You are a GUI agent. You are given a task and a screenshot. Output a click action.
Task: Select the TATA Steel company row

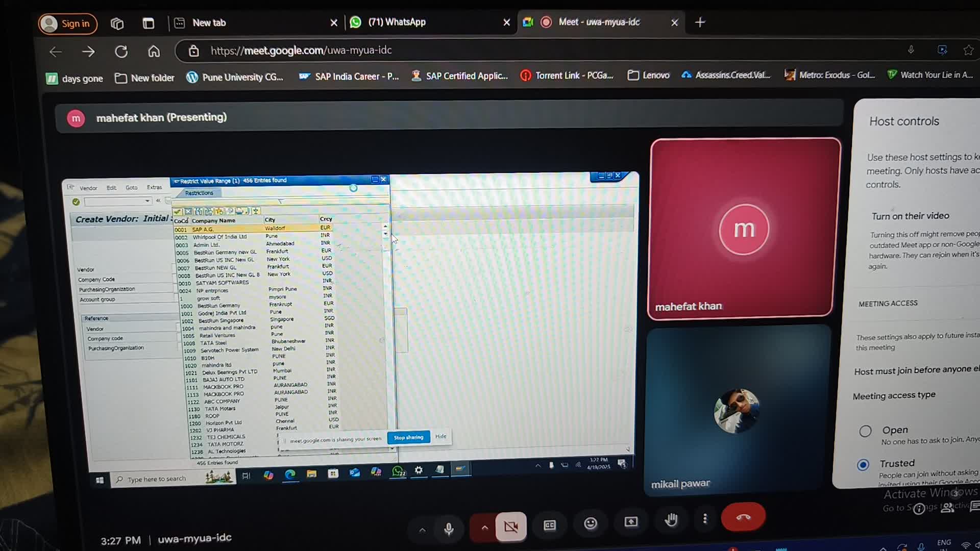(259, 343)
